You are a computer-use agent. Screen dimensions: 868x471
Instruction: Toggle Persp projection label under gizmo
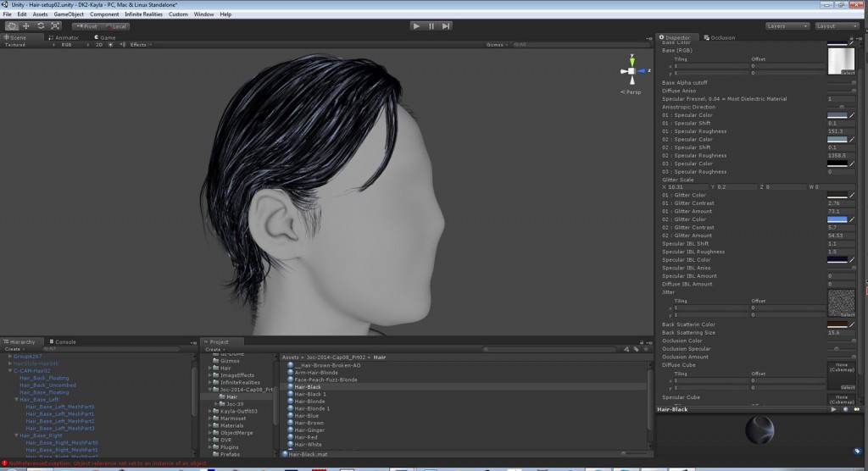(631, 91)
